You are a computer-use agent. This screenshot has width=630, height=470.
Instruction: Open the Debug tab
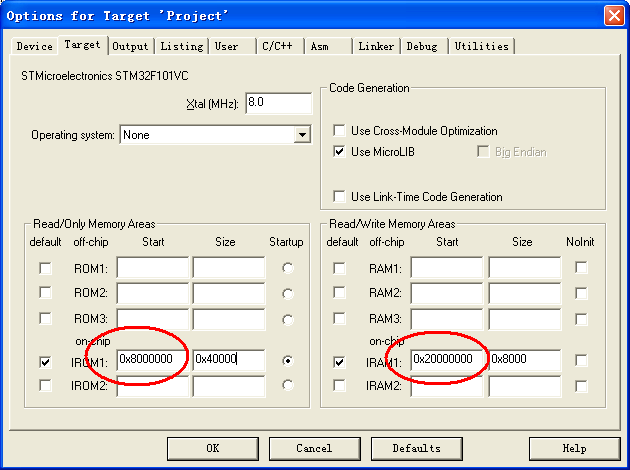point(422,46)
